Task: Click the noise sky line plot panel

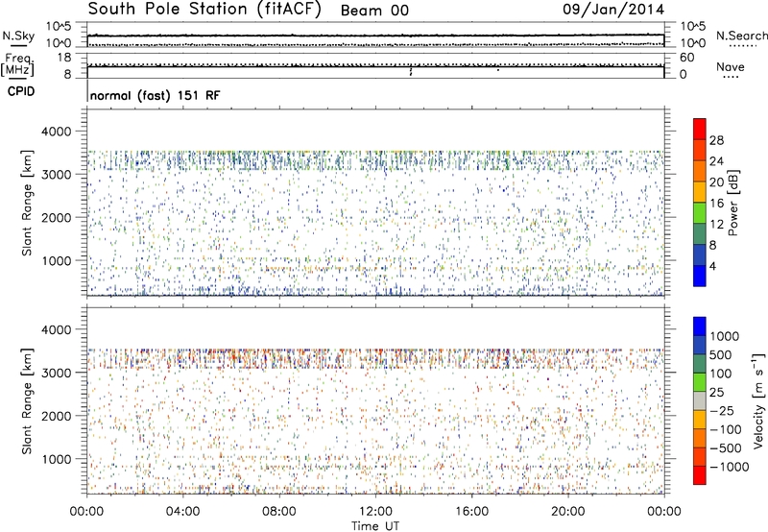Action: click(x=375, y=35)
